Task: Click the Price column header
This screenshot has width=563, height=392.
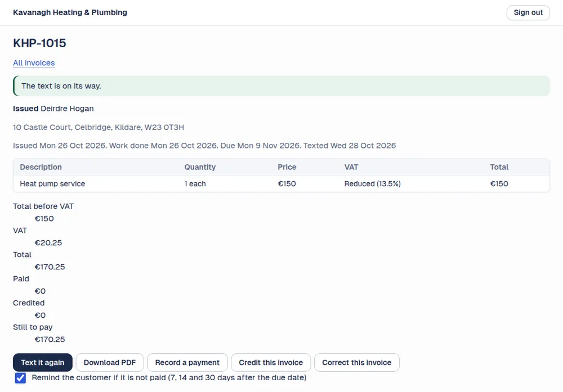Action: point(287,167)
